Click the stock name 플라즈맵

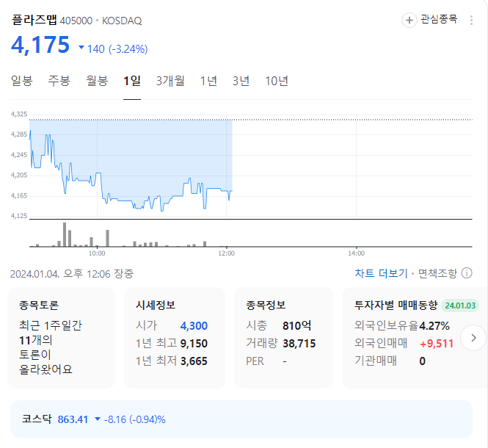pos(34,20)
